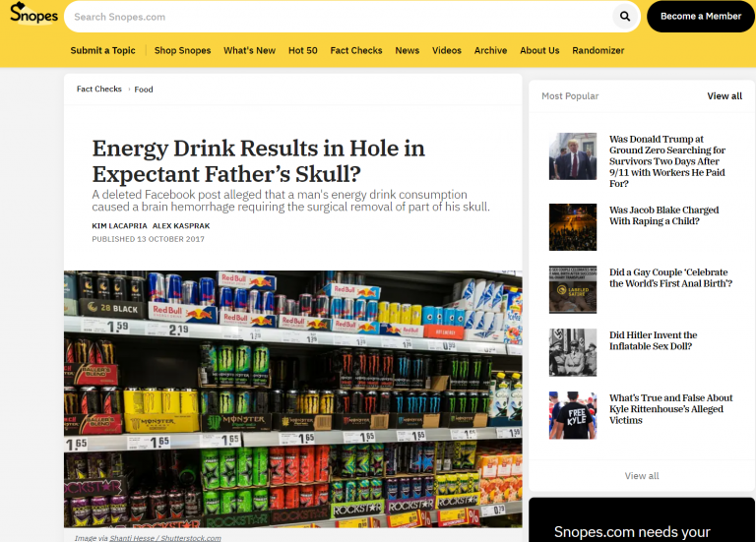
Task: Click the Energy Drink article headline
Action: (x=259, y=161)
